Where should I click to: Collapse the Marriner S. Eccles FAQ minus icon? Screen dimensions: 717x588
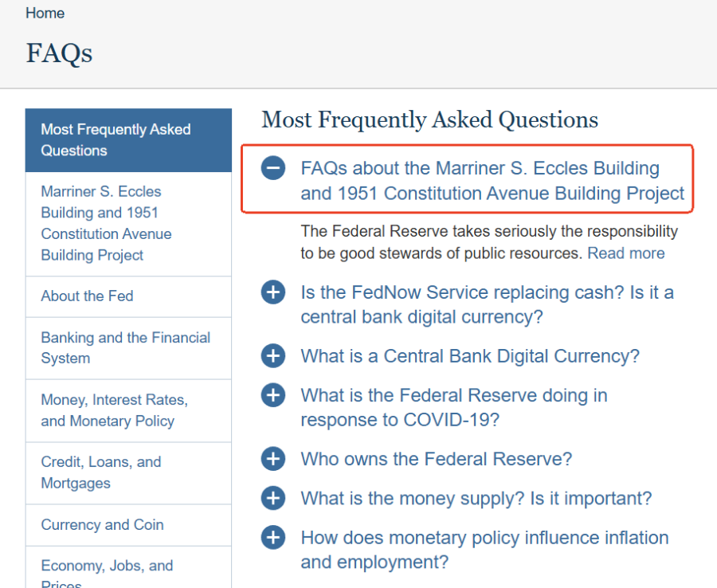(273, 168)
